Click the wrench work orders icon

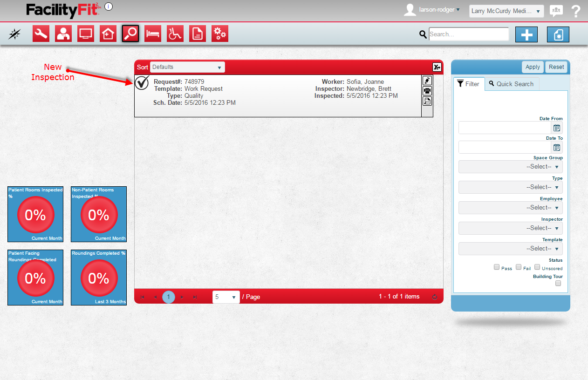[41, 34]
